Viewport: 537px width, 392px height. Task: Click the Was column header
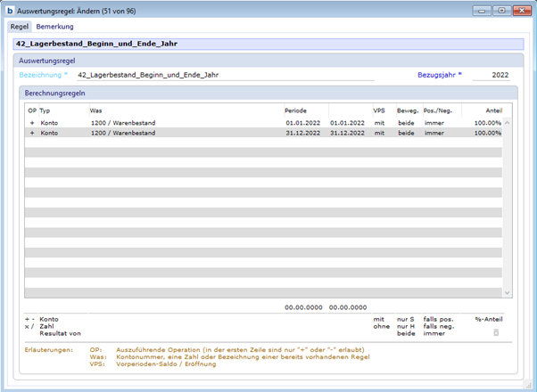tap(95, 110)
